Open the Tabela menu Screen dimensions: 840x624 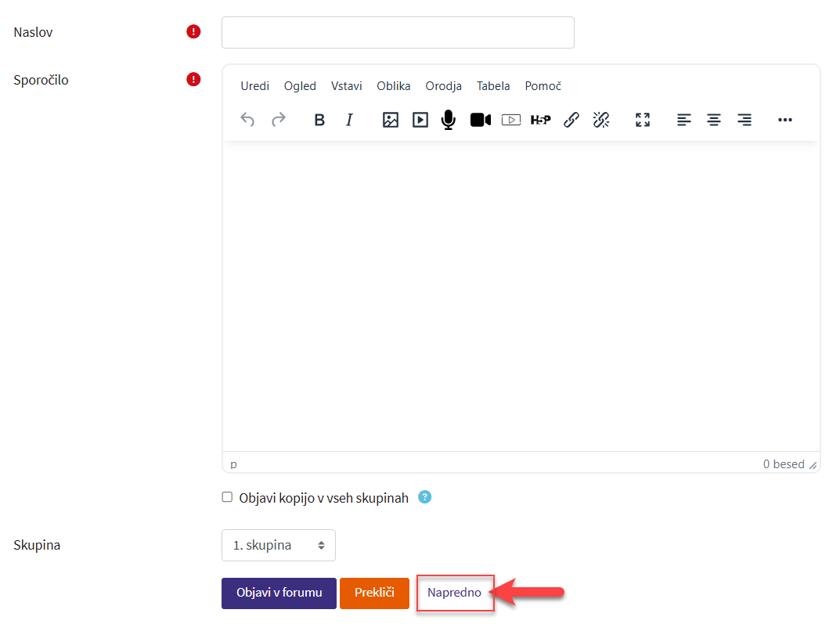493,86
